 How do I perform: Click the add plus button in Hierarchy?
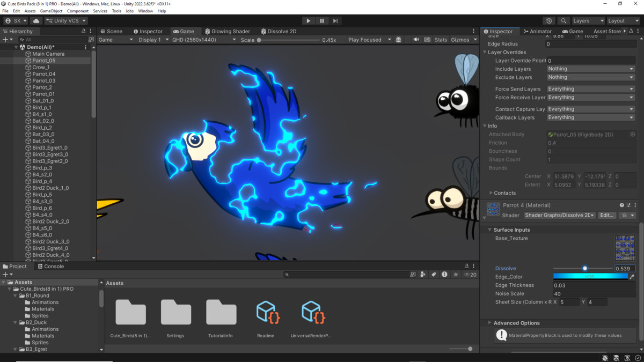7,40
